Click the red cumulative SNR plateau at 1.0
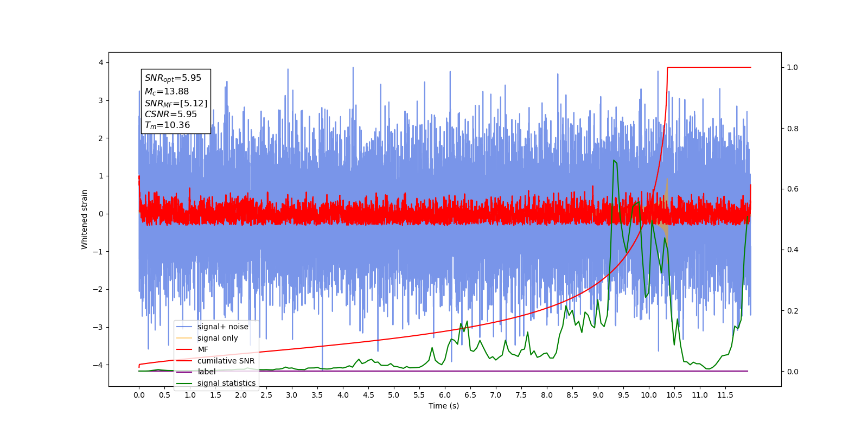The width and height of the screenshot is (868, 434). [709, 67]
